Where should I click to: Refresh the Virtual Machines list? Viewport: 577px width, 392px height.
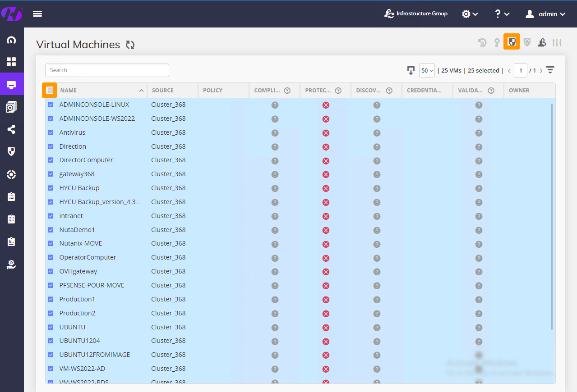pos(130,45)
